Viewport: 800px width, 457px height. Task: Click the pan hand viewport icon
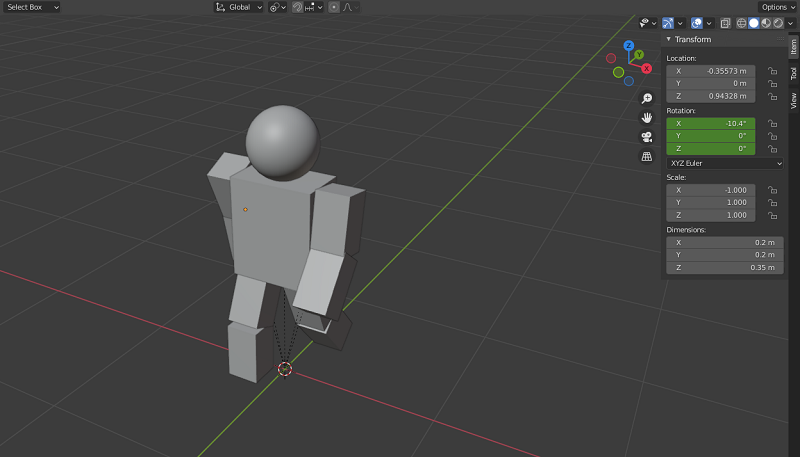tap(647, 117)
